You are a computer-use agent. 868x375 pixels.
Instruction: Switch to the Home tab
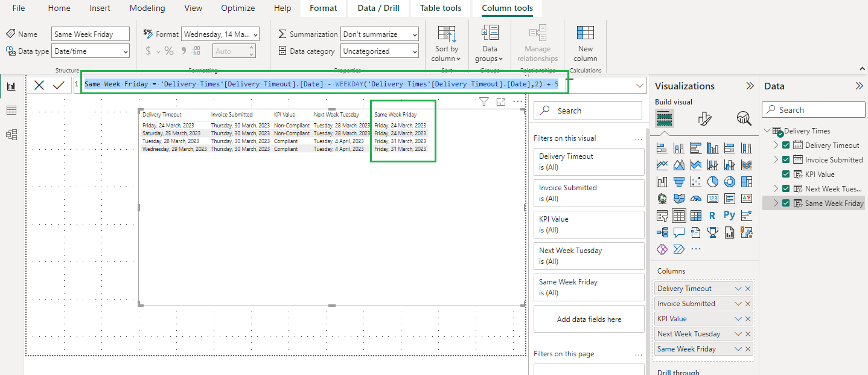coord(59,8)
